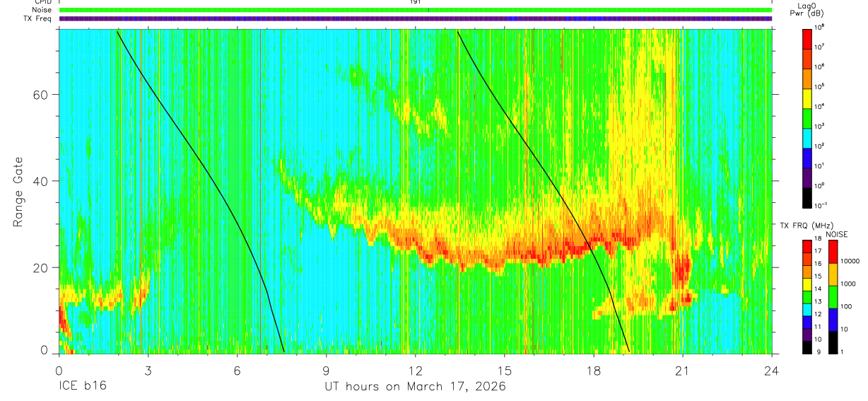Click the '9' tick on the UT hours axis

[327, 370]
